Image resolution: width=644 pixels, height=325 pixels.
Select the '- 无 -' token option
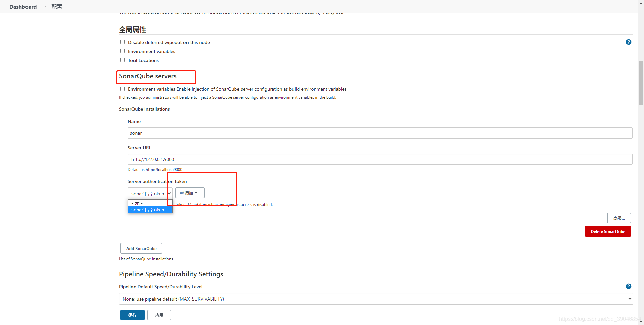tap(150, 203)
